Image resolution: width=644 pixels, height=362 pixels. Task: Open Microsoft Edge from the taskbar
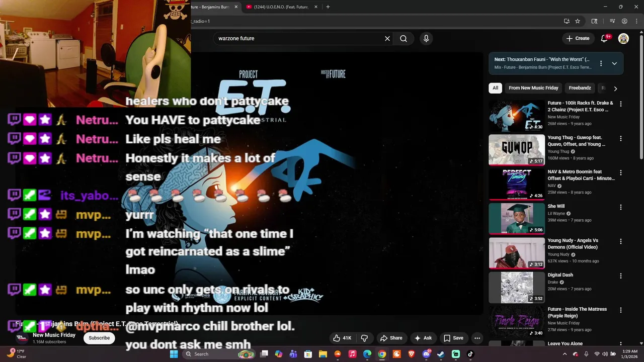point(367,354)
